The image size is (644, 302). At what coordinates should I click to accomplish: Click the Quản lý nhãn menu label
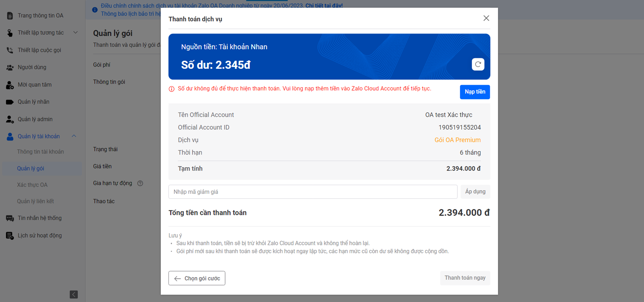point(34,102)
